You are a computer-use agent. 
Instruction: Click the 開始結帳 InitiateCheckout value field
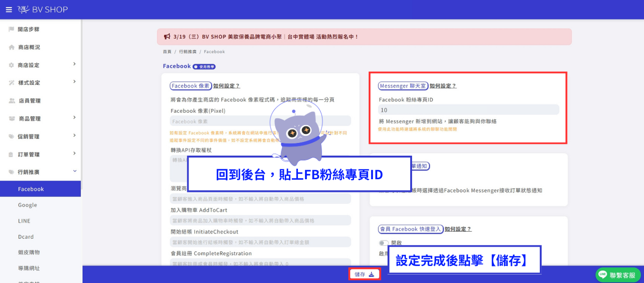[x=260, y=242]
